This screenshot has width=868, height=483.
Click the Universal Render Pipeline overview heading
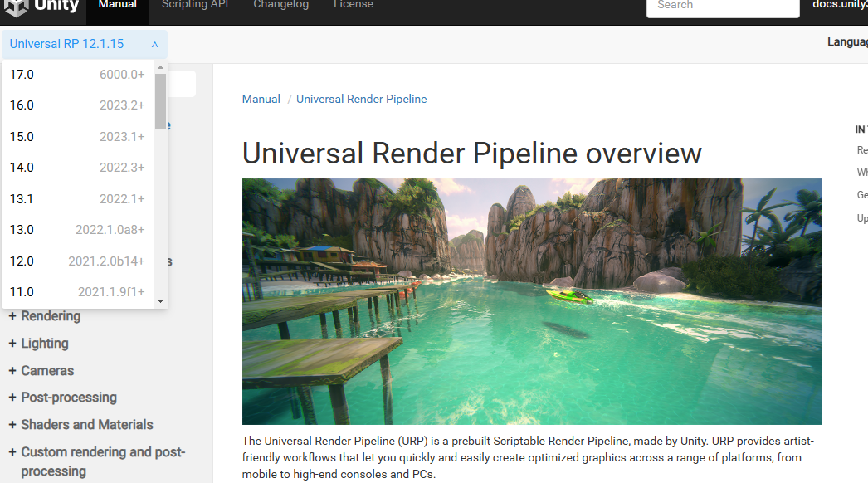pyautogui.click(x=471, y=154)
